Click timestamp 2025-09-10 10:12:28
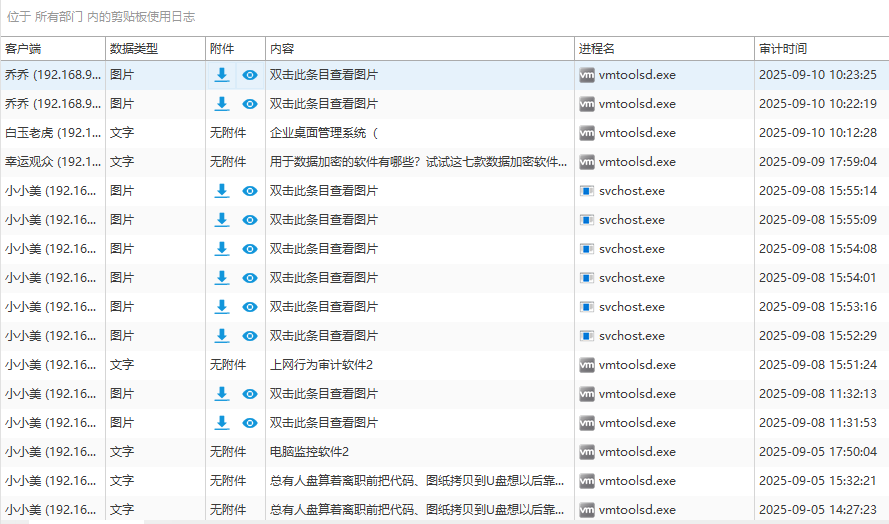This screenshot has height=524, width=889. [x=818, y=133]
